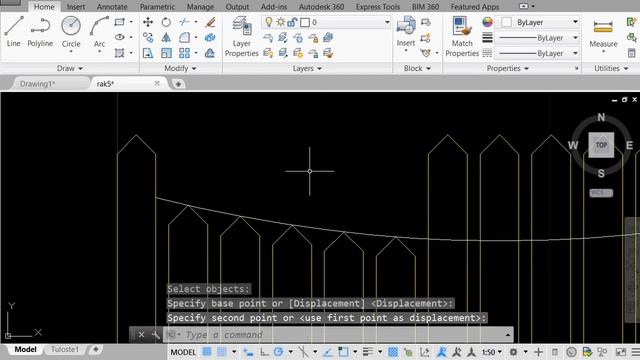Select the Copy tool
The width and height of the screenshot is (640, 360).
pos(148,38)
